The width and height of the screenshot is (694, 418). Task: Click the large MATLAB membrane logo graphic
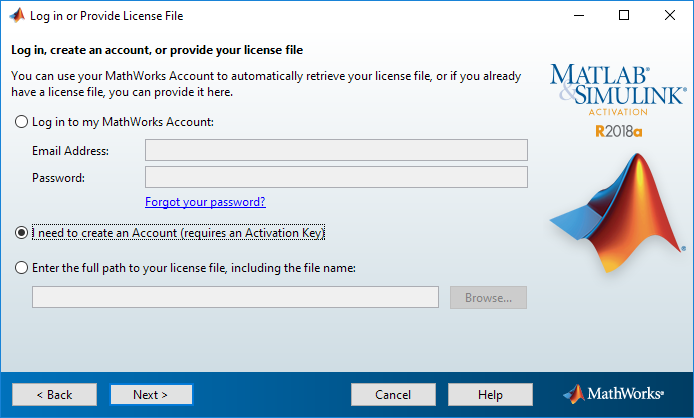click(x=618, y=213)
